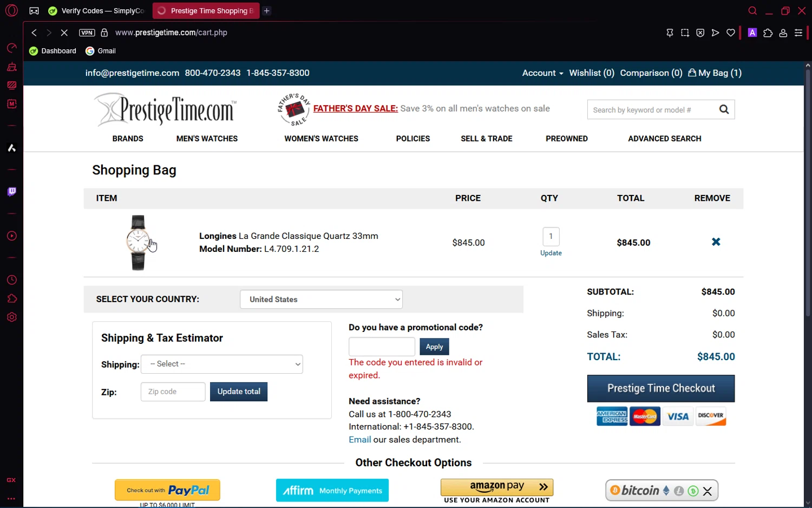The image size is (812, 508).
Task: Click the promotional code input field
Action: (382, 347)
